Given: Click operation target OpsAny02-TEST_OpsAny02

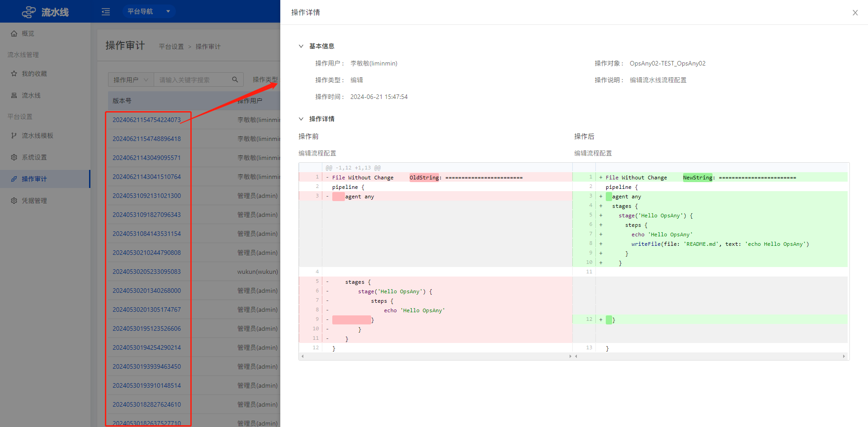Looking at the screenshot, I should point(667,63).
